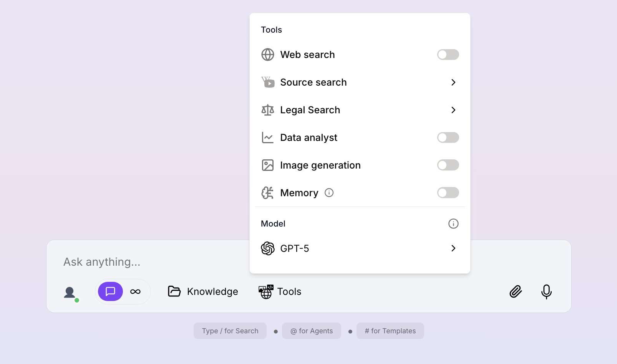Open the Knowledge panel

click(203, 291)
